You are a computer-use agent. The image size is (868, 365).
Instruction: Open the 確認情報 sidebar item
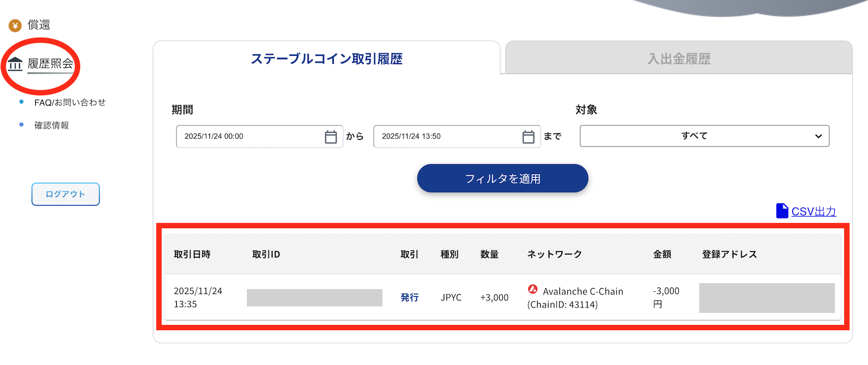click(x=52, y=125)
